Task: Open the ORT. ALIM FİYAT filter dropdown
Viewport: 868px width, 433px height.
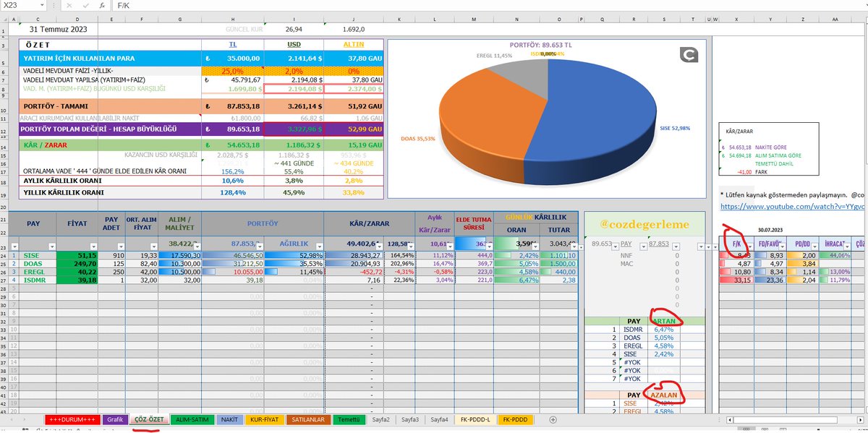Action: [155, 246]
